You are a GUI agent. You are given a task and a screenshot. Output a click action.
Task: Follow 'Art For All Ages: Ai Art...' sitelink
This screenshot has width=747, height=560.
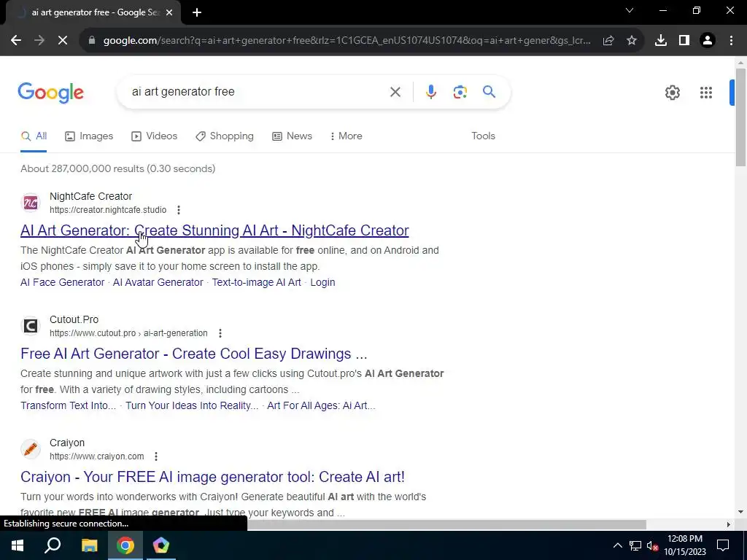[x=321, y=405]
